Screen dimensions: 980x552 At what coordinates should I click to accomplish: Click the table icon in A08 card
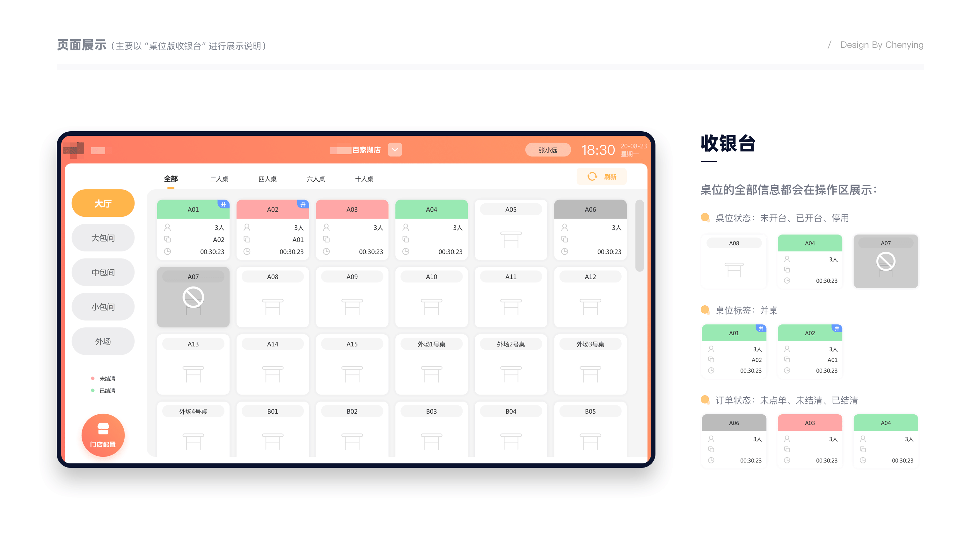coord(273,307)
